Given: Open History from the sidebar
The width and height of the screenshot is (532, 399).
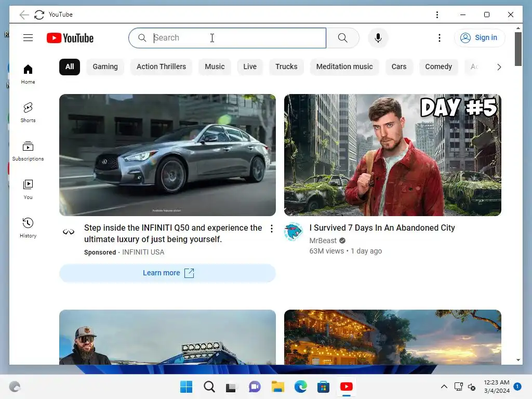Looking at the screenshot, I should pos(28,228).
